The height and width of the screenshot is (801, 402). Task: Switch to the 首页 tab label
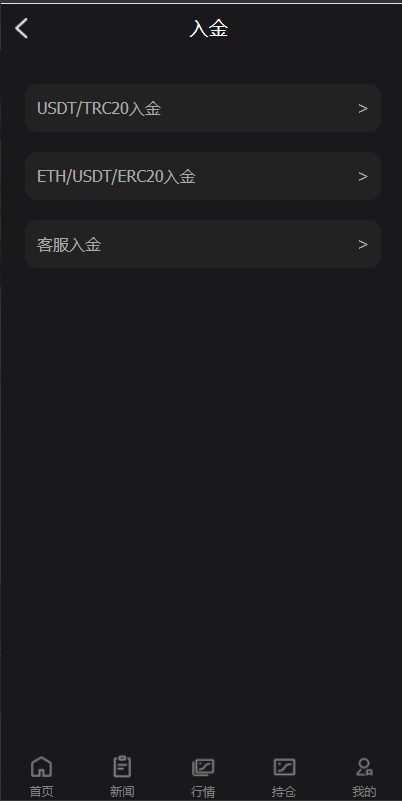[x=41, y=792]
